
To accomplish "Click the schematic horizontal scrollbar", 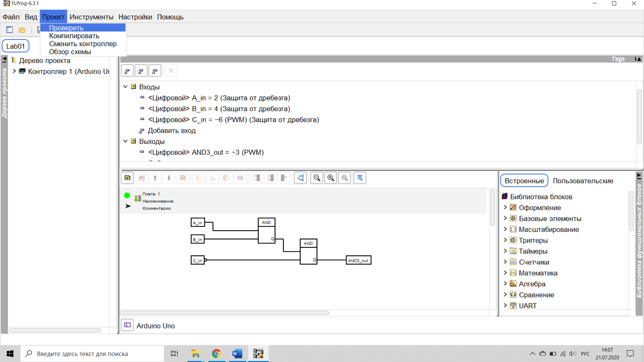I will tap(225, 313).
